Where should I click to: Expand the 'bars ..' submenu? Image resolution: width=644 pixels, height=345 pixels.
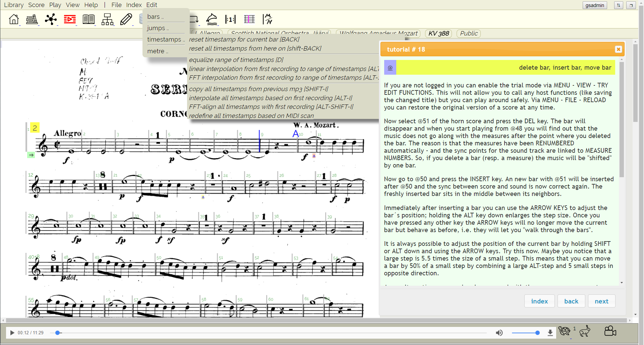coord(156,17)
